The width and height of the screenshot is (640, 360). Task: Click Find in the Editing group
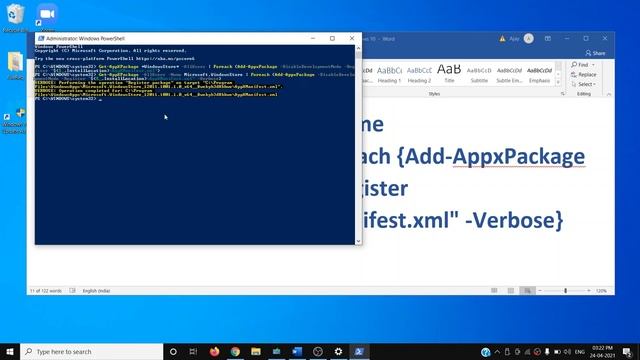pos(580,65)
